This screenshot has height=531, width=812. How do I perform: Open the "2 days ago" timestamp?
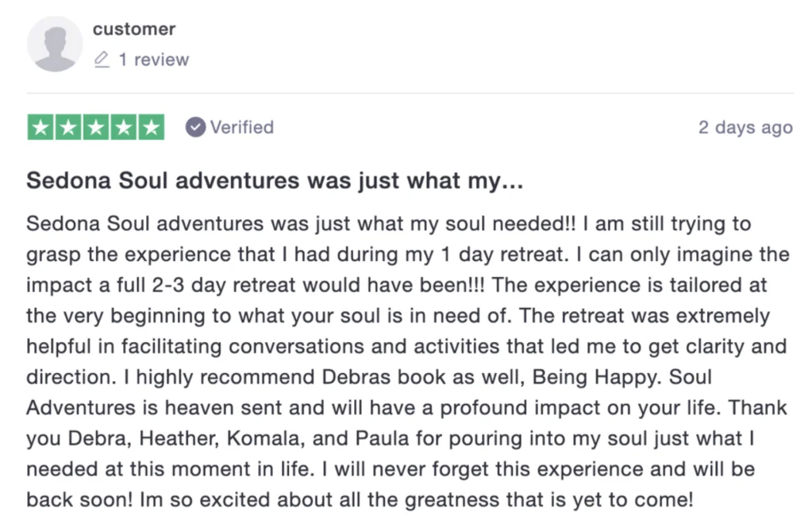tap(745, 128)
